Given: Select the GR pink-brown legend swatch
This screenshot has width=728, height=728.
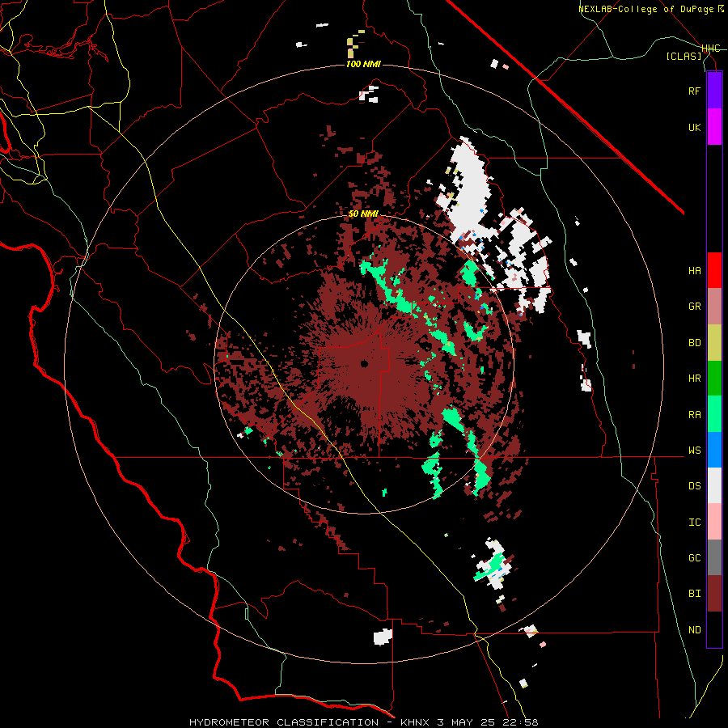Looking at the screenshot, I should coord(714,307).
